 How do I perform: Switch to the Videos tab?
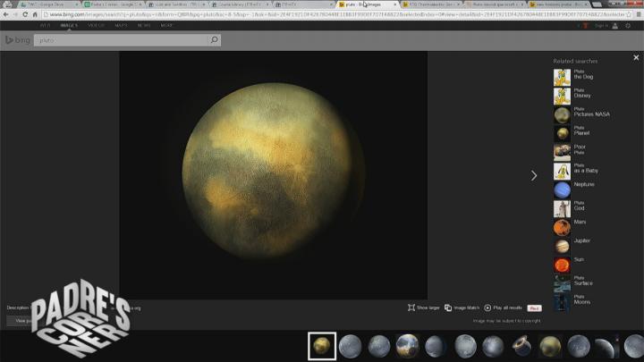tap(96, 25)
